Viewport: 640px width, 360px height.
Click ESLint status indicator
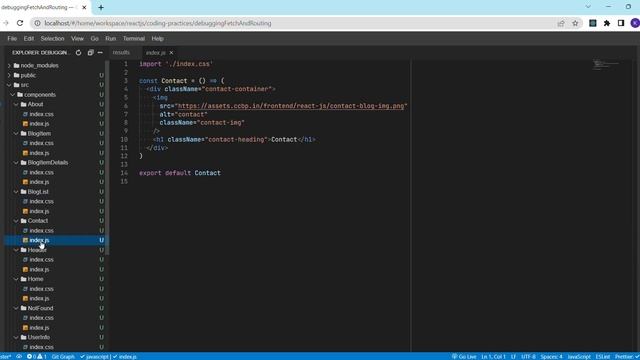[603, 357]
